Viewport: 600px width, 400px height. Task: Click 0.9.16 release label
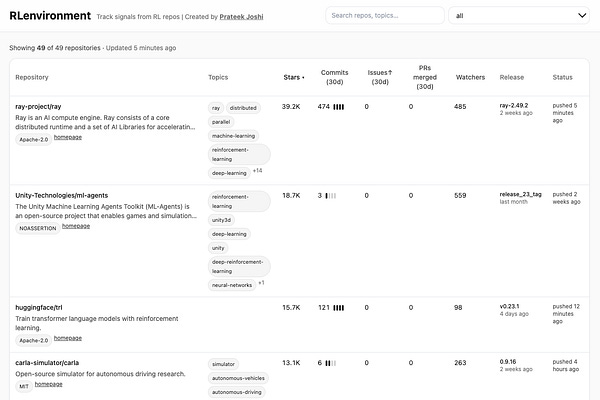point(508,361)
